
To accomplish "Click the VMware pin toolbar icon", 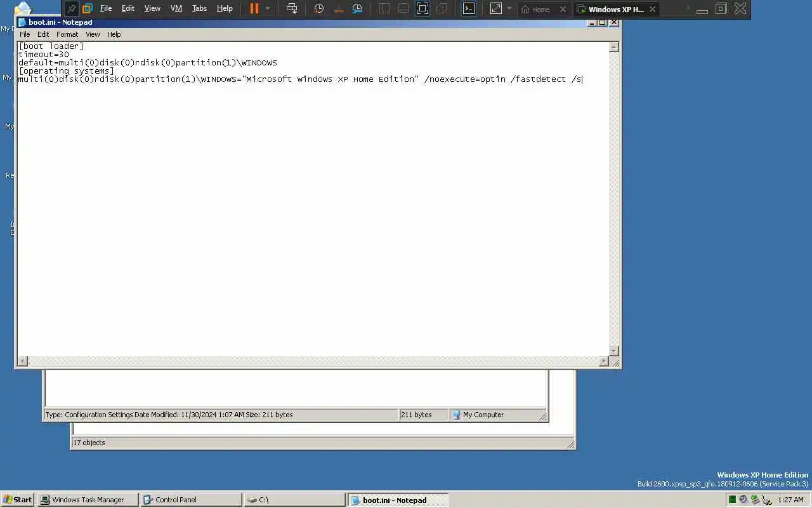I will (x=71, y=9).
